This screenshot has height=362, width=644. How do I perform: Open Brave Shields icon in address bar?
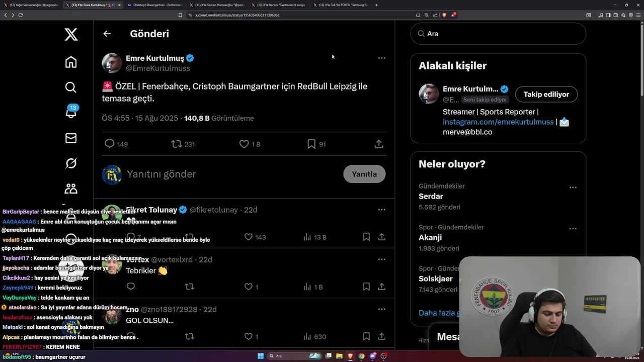coord(444,15)
